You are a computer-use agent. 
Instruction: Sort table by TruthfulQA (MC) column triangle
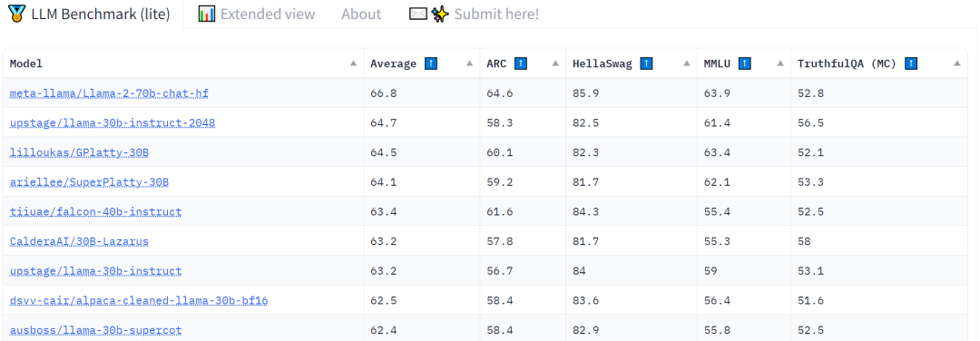pos(957,63)
